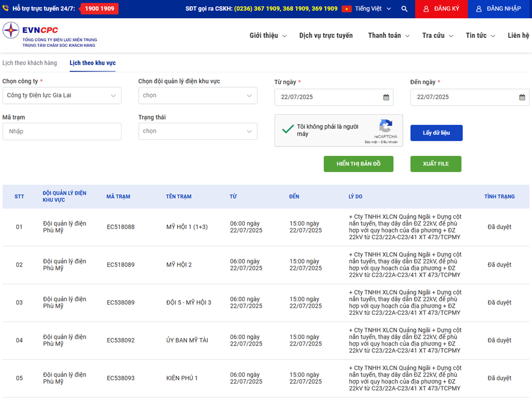
Task: Expand the Giới thiệu menu
Action: point(268,36)
